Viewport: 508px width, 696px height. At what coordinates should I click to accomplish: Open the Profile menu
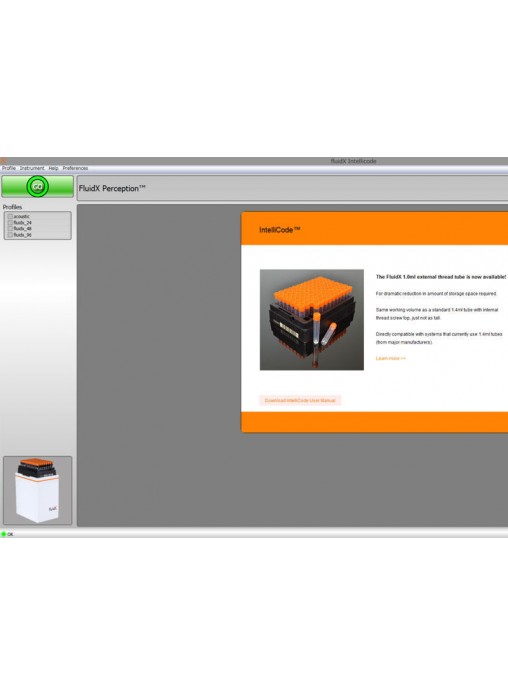8,168
